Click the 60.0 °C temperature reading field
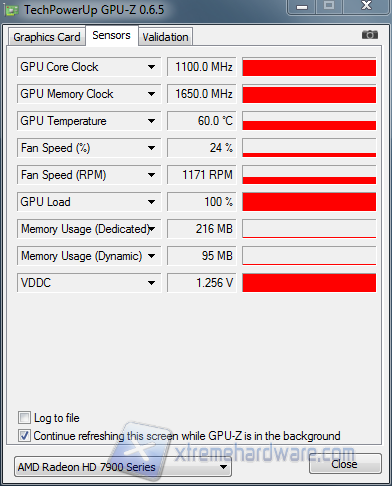The image size is (392, 486). (202, 121)
